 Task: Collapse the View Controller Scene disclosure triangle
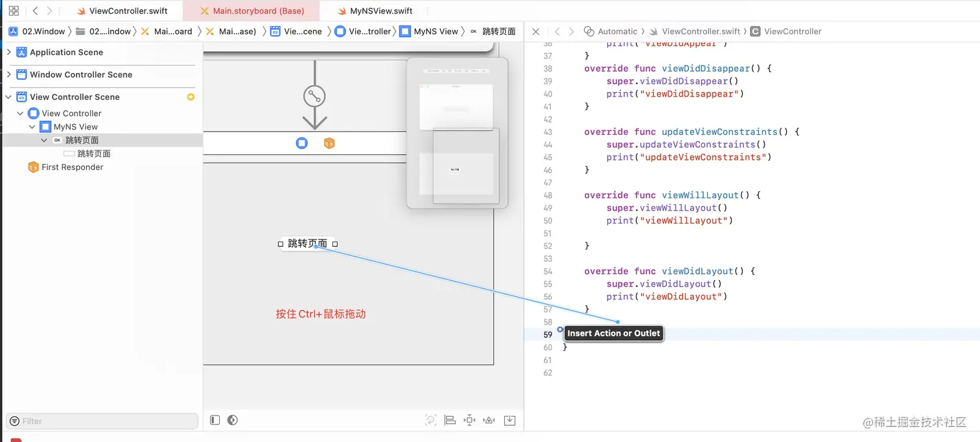(8, 97)
